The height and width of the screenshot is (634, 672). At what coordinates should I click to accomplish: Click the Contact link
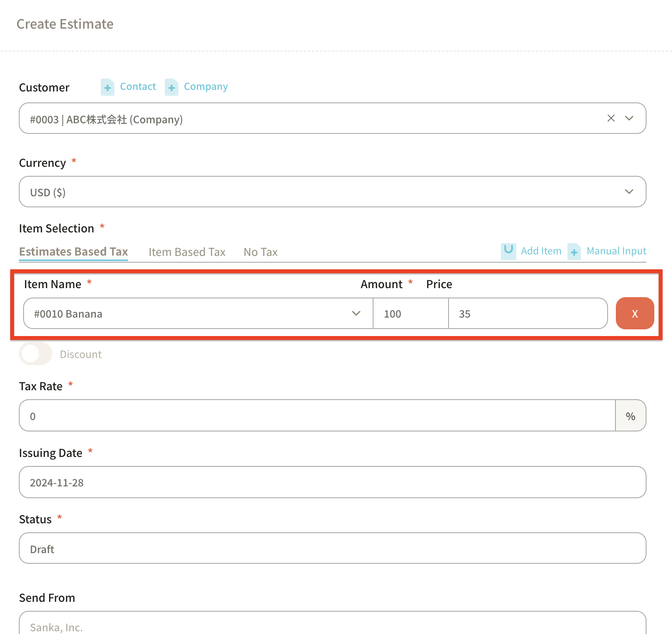coord(138,86)
